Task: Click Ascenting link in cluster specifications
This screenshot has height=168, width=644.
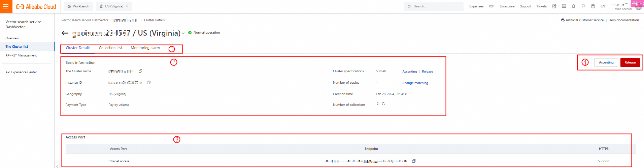Action: click(x=409, y=72)
